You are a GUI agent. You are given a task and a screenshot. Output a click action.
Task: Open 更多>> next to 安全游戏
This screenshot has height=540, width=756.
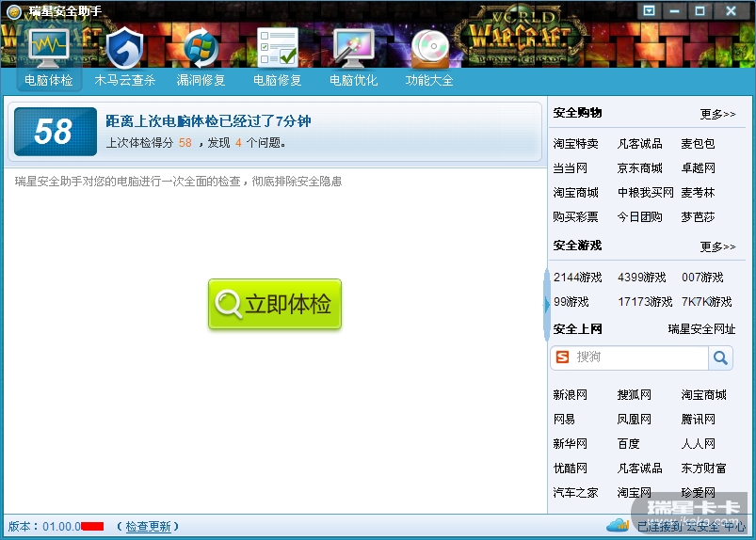pyautogui.click(x=717, y=247)
